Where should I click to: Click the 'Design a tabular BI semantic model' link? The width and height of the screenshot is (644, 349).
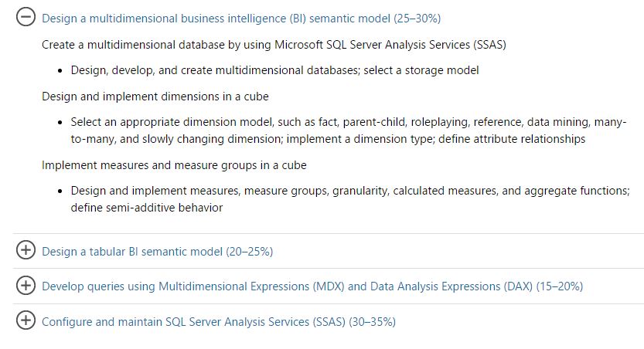[157, 251]
